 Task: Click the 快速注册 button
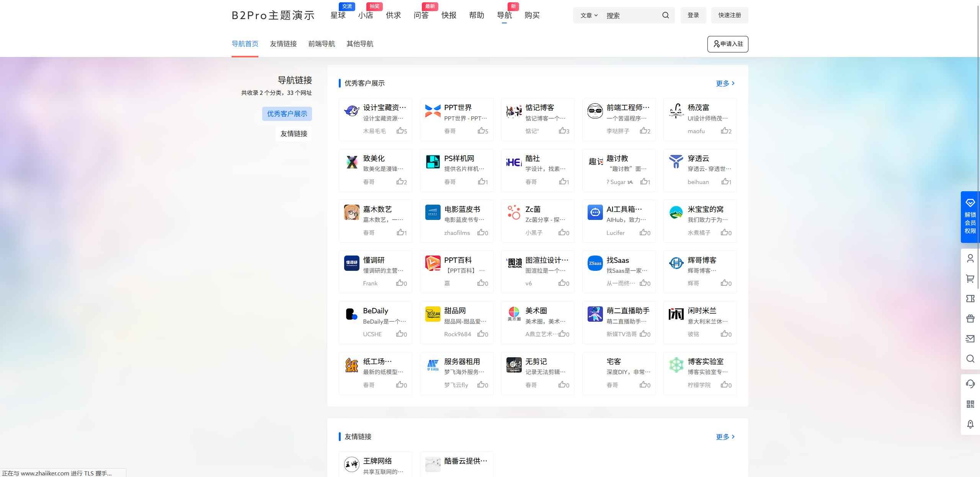[x=729, y=15]
